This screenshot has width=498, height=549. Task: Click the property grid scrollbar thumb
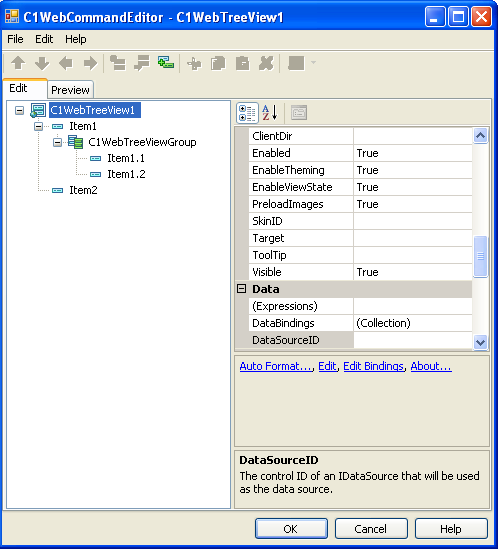480,257
